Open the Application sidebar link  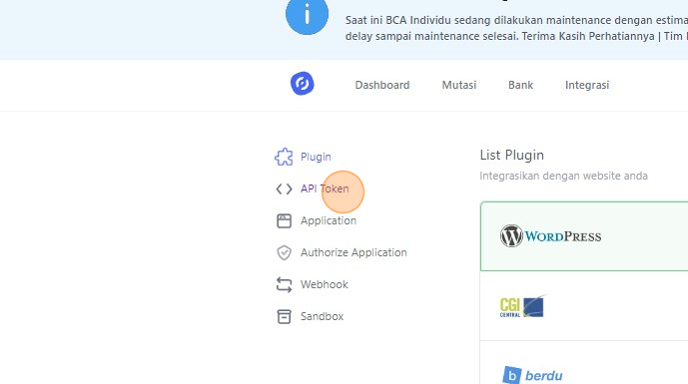tap(328, 221)
